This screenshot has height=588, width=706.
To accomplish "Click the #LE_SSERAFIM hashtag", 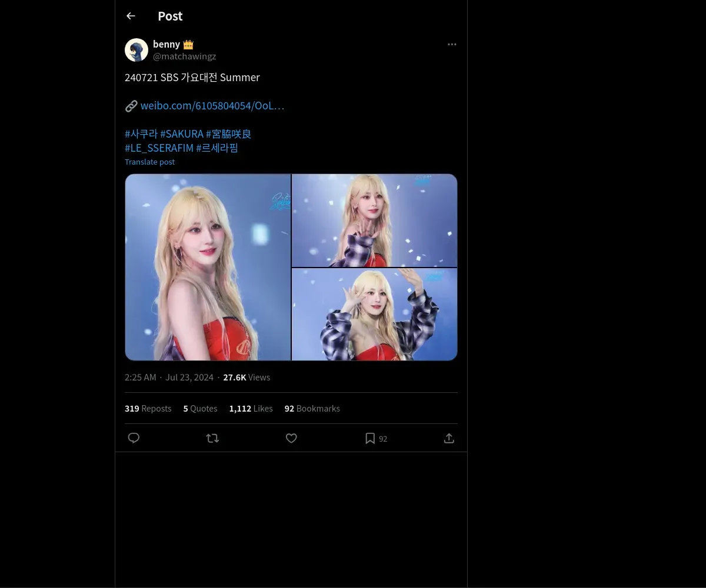I will [x=159, y=148].
